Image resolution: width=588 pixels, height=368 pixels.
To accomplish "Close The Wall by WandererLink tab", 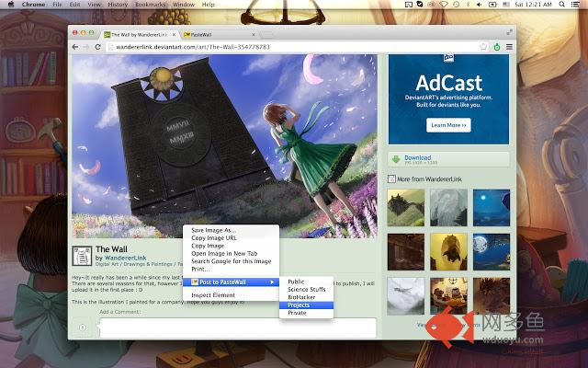I will (x=174, y=35).
